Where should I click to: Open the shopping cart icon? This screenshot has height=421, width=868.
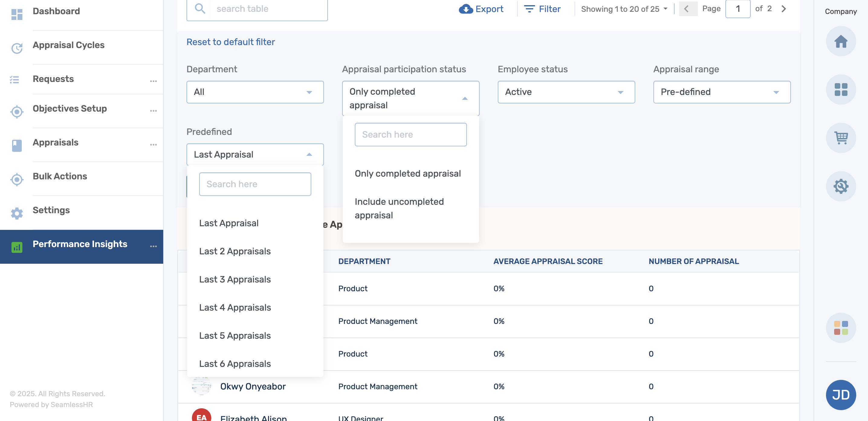coord(840,138)
